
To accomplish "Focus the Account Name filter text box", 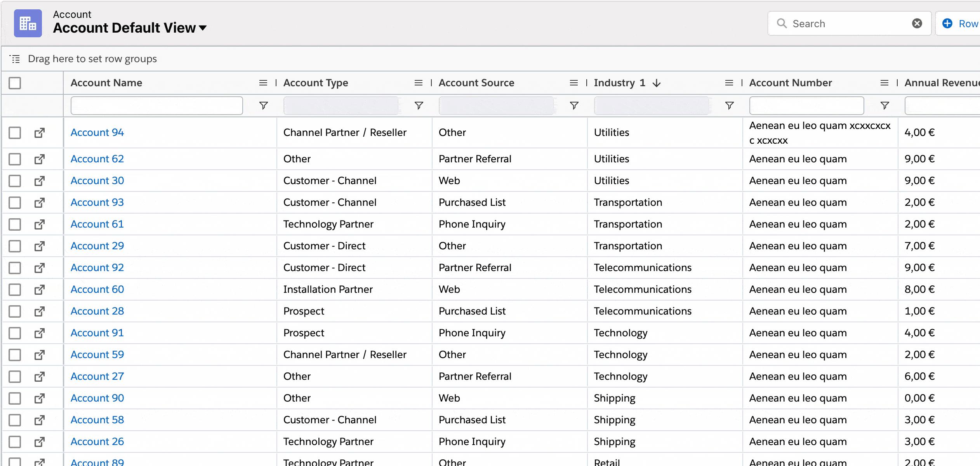I will [156, 106].
